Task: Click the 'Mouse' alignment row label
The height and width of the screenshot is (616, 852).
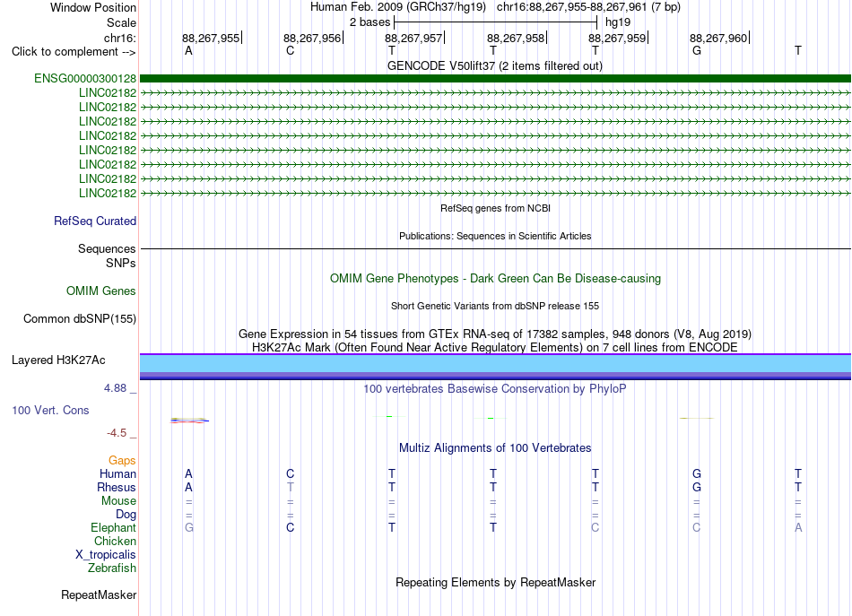Action: pos(118,501)
